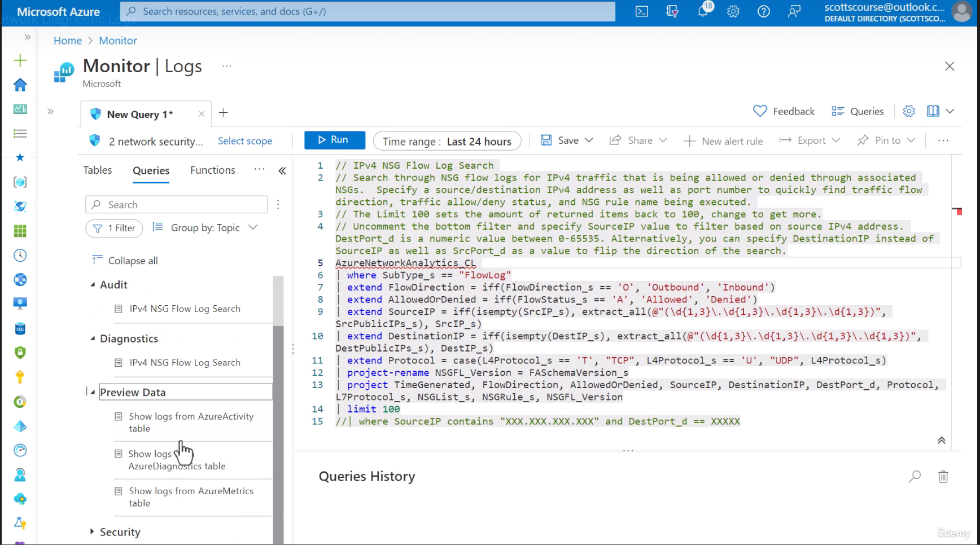This screenshot has height=545, width=980.
Task: Close the New Query 1 tab
Action: pyautogui.click(x=202, y=114)
